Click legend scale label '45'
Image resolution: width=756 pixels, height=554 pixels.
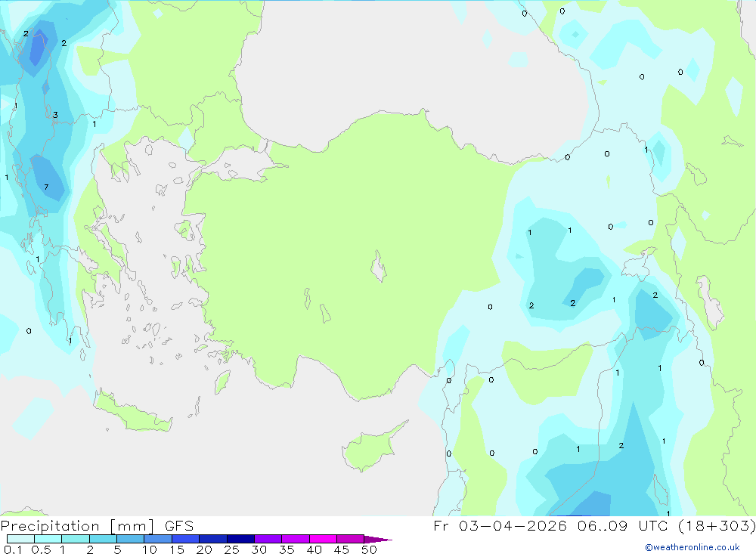click(x=342, y=549)
